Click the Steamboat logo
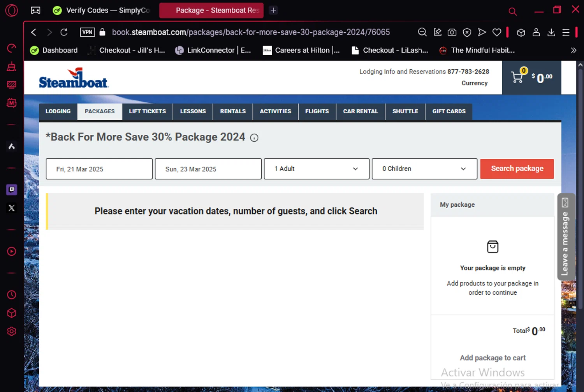 [x=73, y=78]
